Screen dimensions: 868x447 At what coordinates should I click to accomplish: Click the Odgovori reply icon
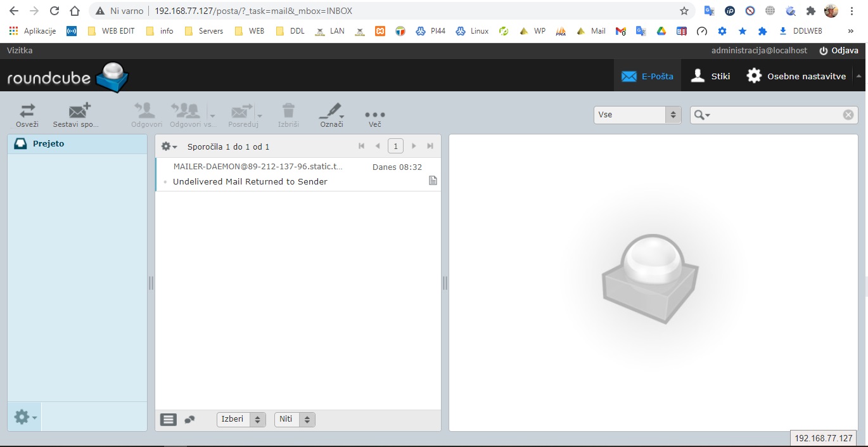pos(146,111)
